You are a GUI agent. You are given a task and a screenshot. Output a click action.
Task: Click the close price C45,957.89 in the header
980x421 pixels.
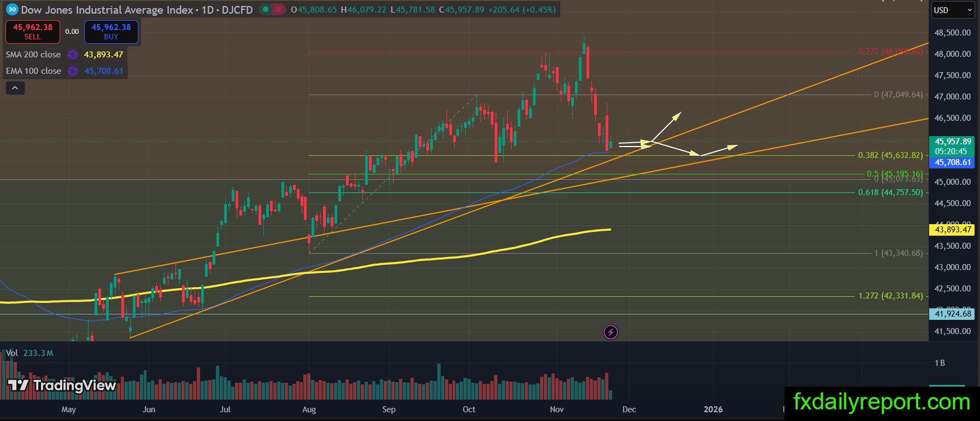point(461,10)
